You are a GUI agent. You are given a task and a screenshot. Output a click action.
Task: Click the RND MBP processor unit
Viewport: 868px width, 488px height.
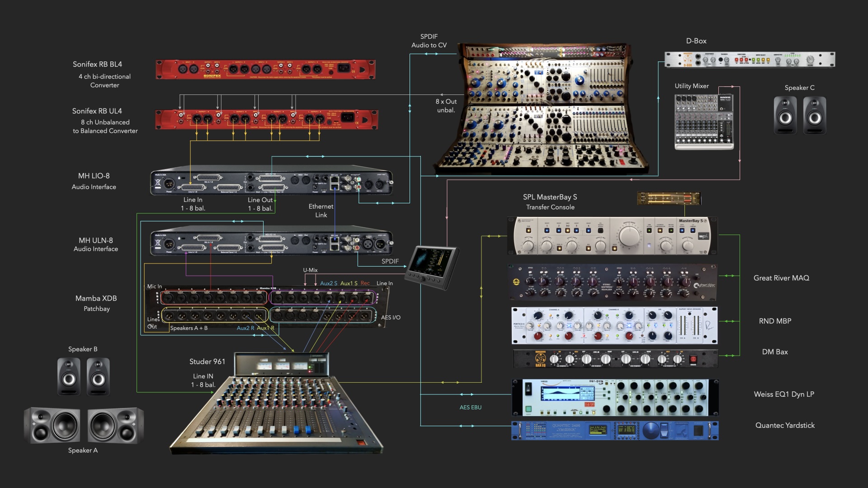click(614, 325)
